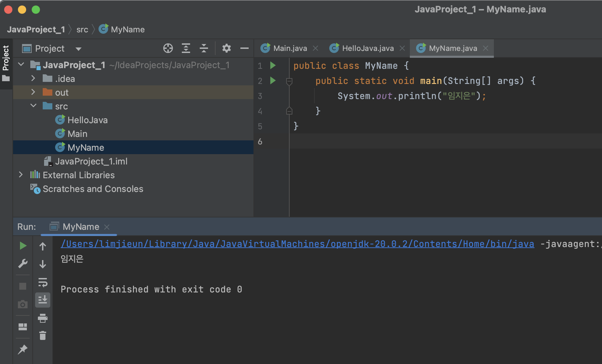Open the Project view dropdown arrow

click(79, 49)
